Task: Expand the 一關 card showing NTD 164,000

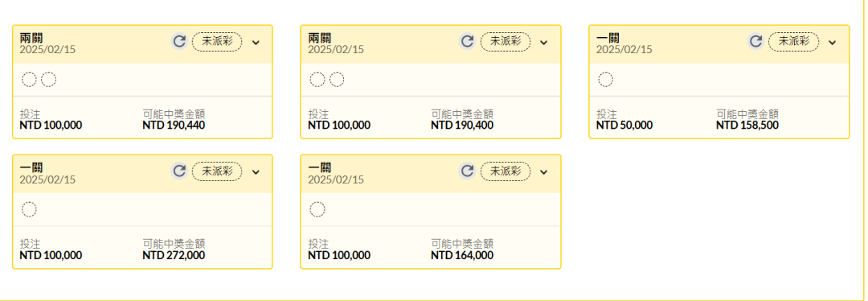Action: pyautogui.click(x=543, y=172)
